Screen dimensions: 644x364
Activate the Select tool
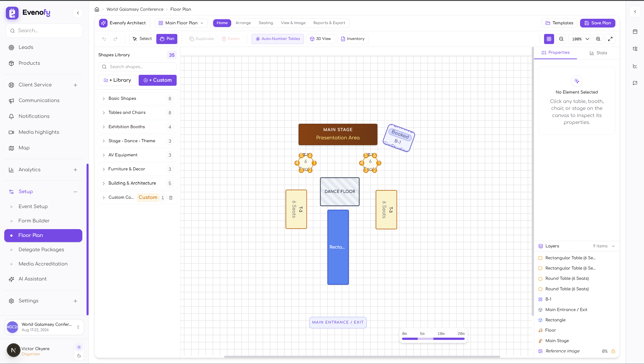(142, 39)
